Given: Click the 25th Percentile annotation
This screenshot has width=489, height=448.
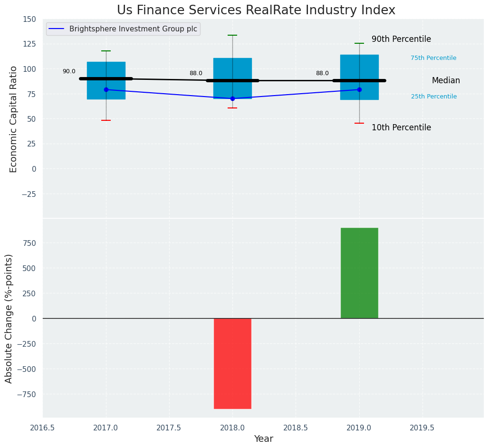Looking at the screenshot, I should click(x=433, y=97).
